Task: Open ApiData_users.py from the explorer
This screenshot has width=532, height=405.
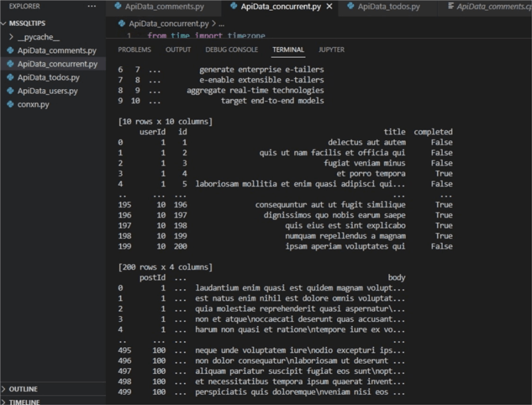Action: tap(53, 91)
